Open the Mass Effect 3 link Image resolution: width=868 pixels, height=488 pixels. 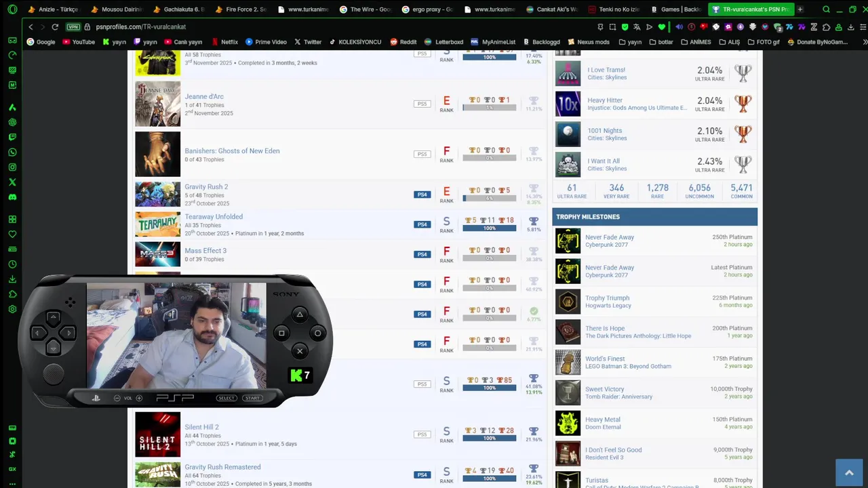205,251
